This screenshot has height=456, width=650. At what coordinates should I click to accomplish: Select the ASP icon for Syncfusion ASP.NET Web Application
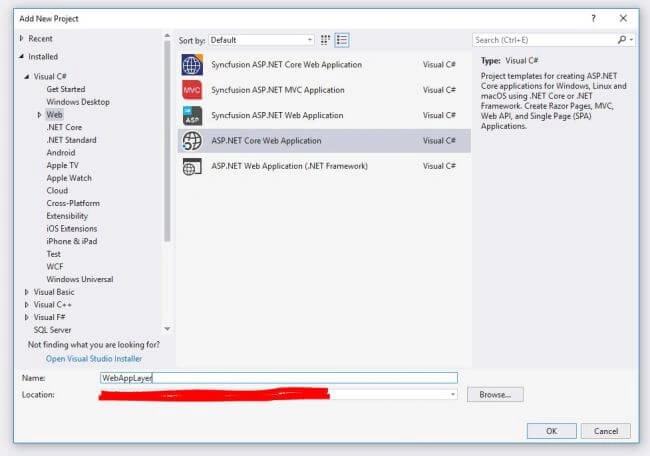coord(192,116)
